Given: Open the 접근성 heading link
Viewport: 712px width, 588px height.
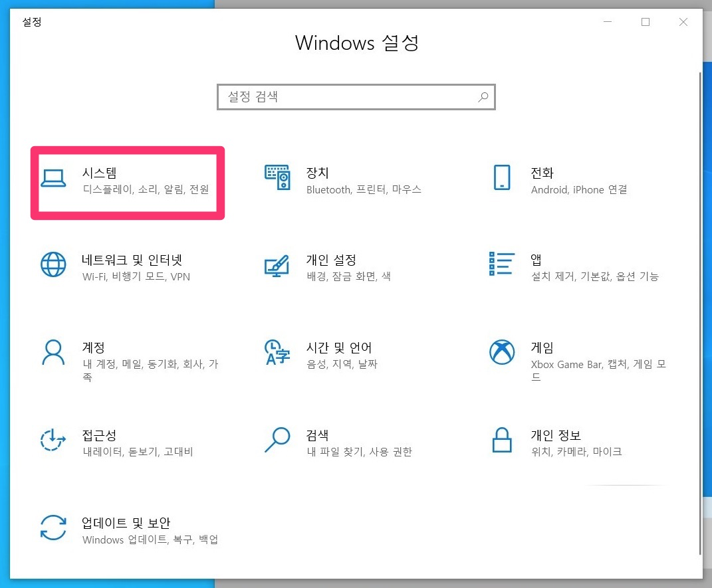Looking at the screenshot, I should click(100, 436).
